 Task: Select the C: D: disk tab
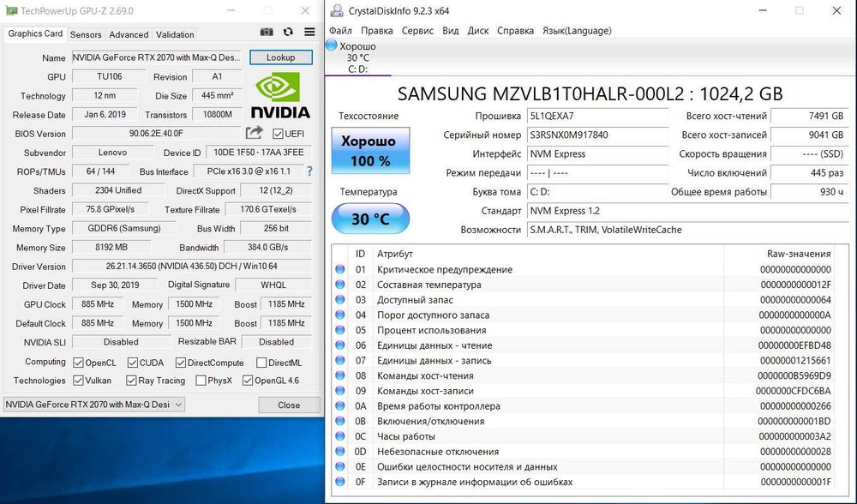point(358,58)
